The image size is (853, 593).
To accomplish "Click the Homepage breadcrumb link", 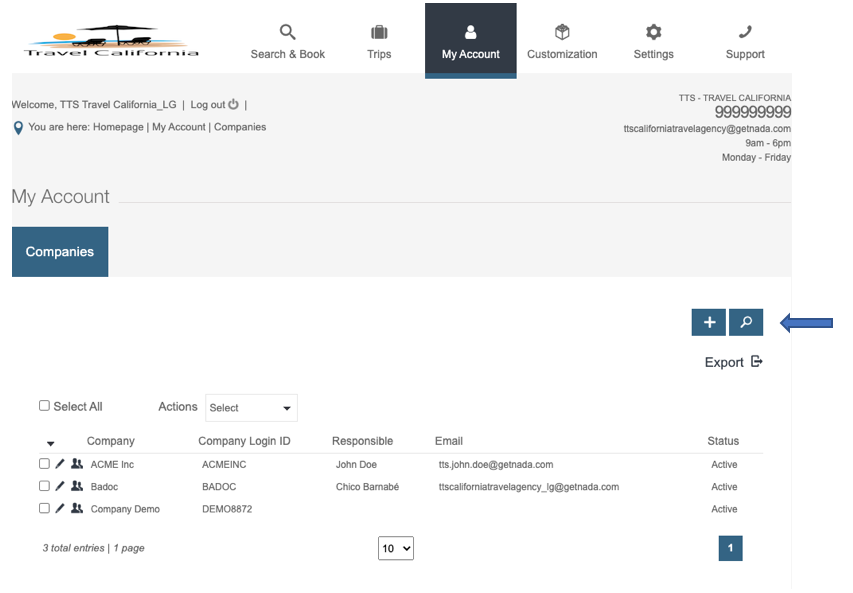I will pos(118,127).
